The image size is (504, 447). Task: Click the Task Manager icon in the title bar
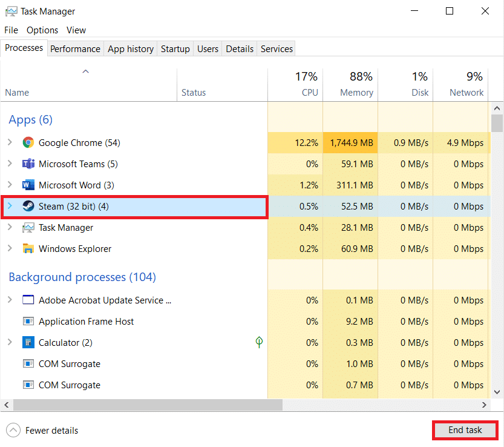pyautogui.click(x=12, y=11)
